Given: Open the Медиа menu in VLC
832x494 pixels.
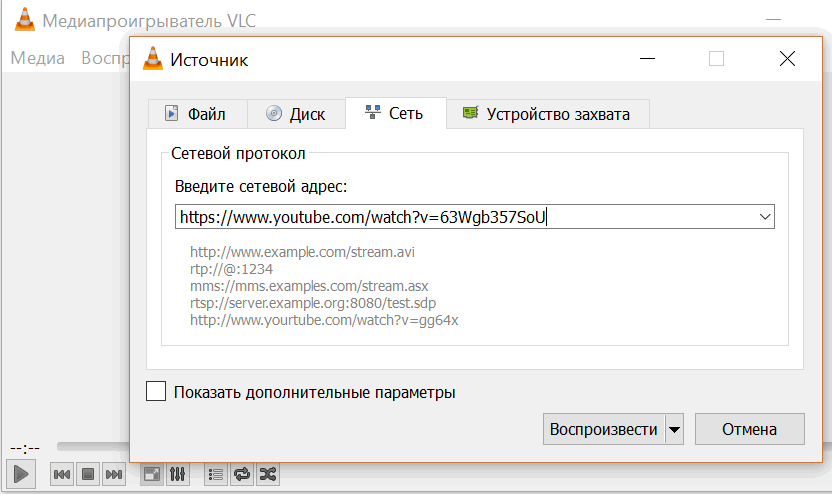Looking at the screenshot, I should tap(38, 57).
